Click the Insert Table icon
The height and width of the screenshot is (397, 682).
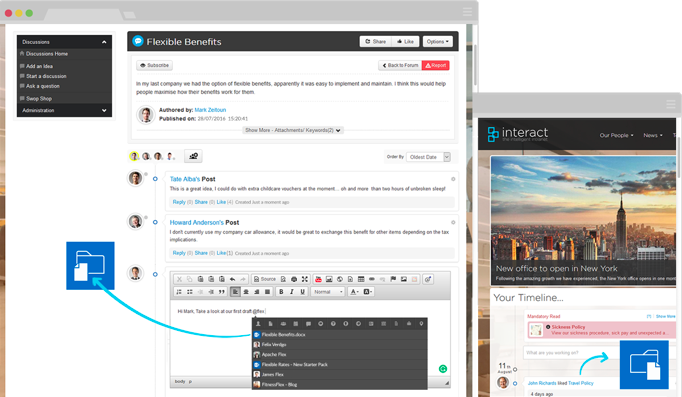361,279
